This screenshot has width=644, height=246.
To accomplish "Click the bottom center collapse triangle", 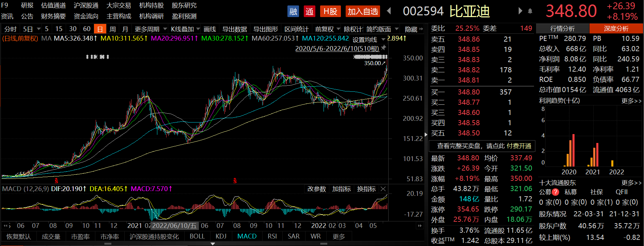I will coord(213,244).
